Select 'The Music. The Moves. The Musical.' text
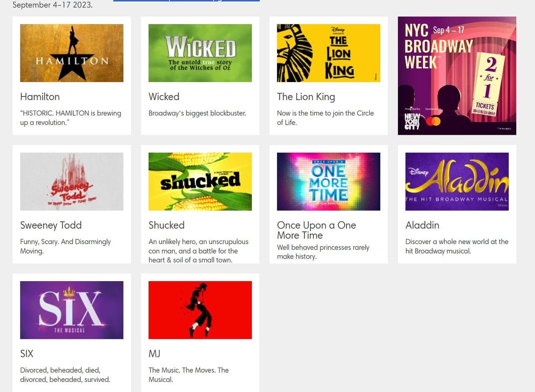This screenshot has height=392, width=535. 189,375
